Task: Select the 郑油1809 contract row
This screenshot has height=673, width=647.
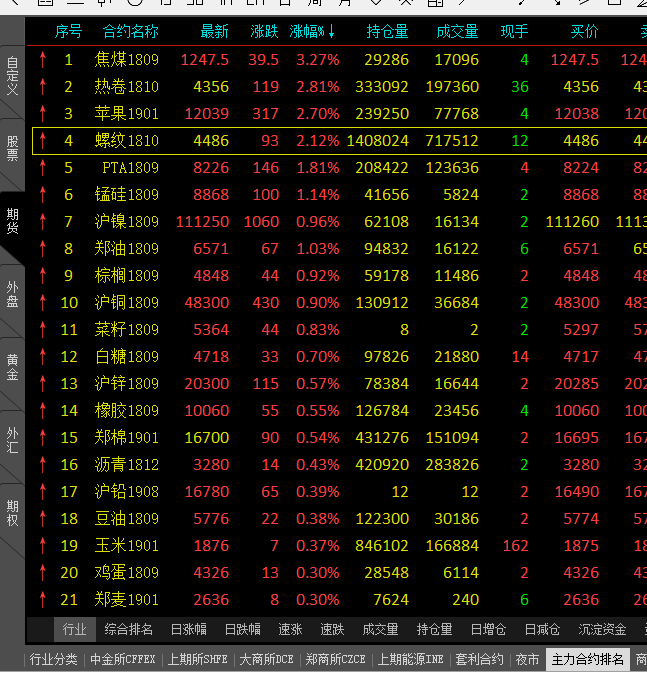Action: click(339, 249)
